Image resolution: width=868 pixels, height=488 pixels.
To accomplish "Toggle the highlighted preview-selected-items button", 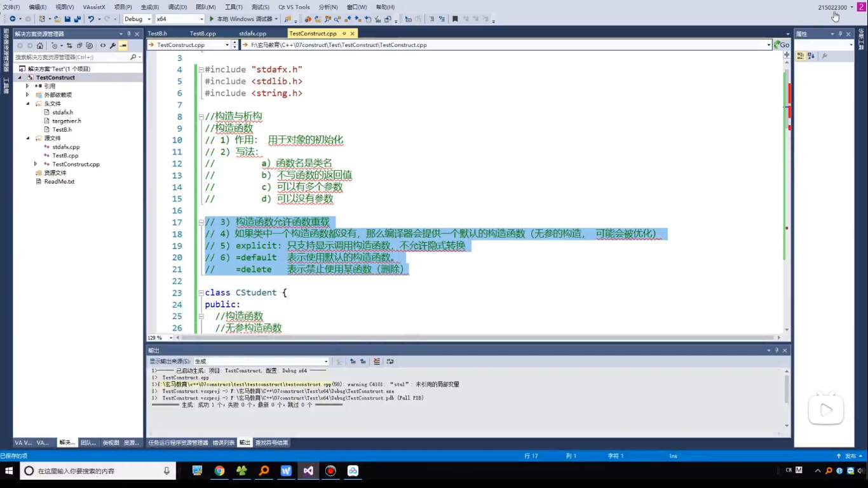I will [123, 46].
